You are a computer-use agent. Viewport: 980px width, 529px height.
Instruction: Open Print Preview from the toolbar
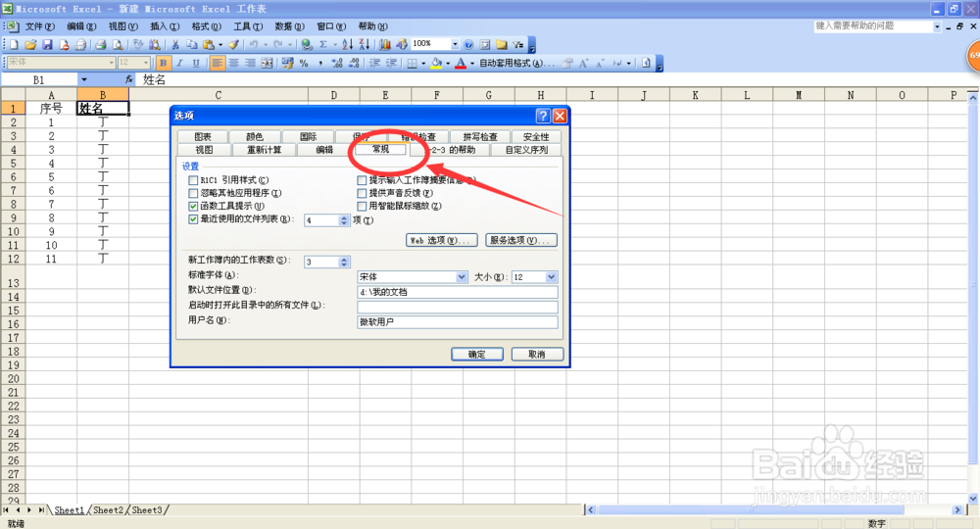coord(118,44)
